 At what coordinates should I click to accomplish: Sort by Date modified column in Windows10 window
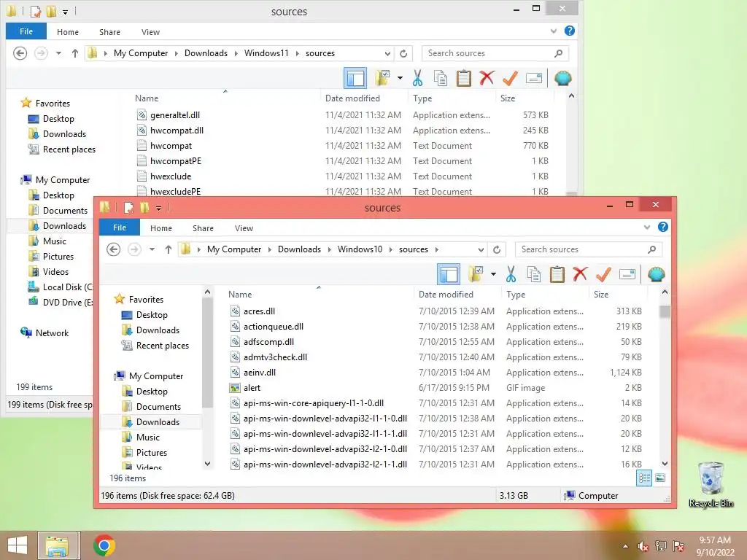(x=446, y=295)
